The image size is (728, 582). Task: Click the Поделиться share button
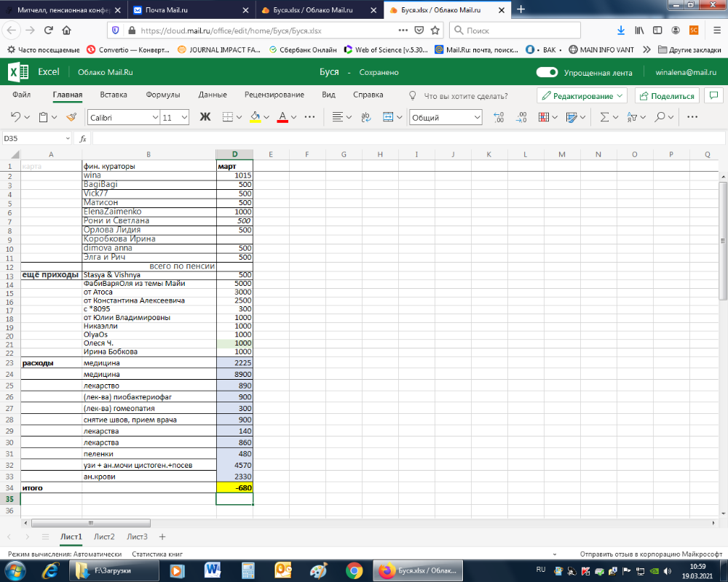click(667, 96)
